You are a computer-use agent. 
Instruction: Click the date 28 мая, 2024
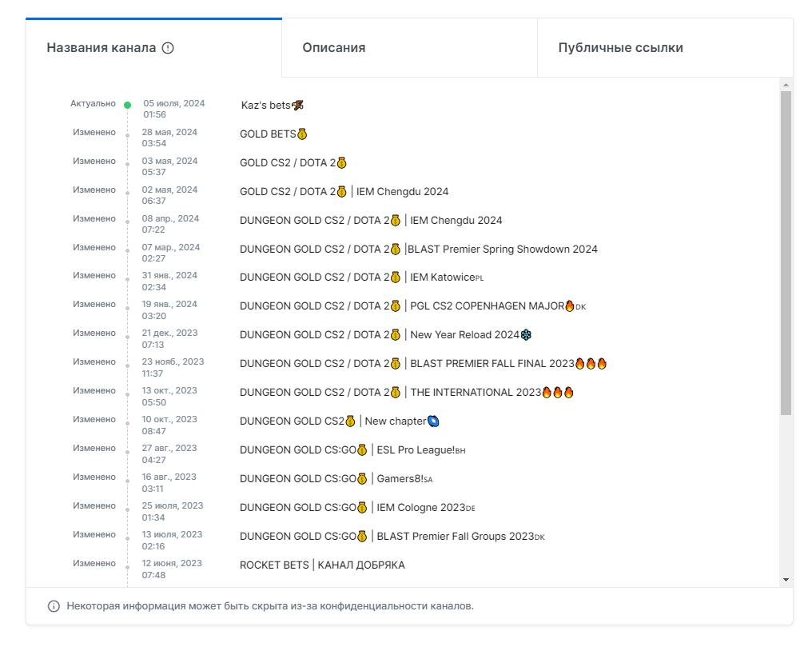coord(170,132)
